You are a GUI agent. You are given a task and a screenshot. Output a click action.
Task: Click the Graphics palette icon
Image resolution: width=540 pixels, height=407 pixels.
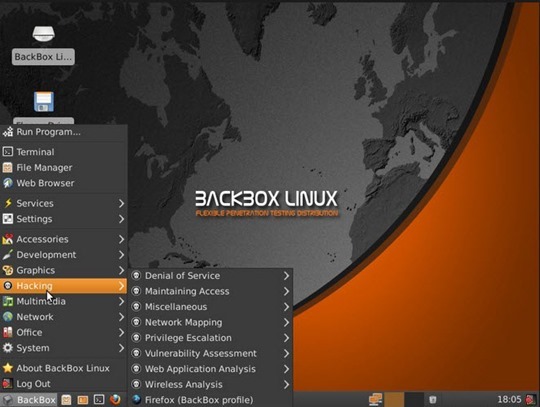[x=8, y=270]
